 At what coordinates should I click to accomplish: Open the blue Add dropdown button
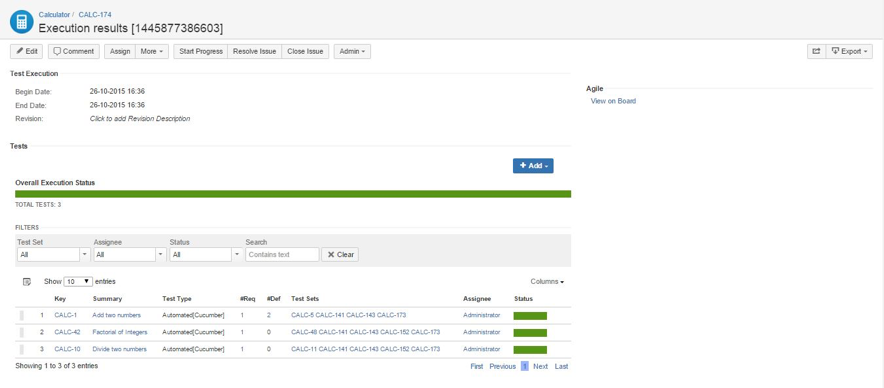pos(533,166)
